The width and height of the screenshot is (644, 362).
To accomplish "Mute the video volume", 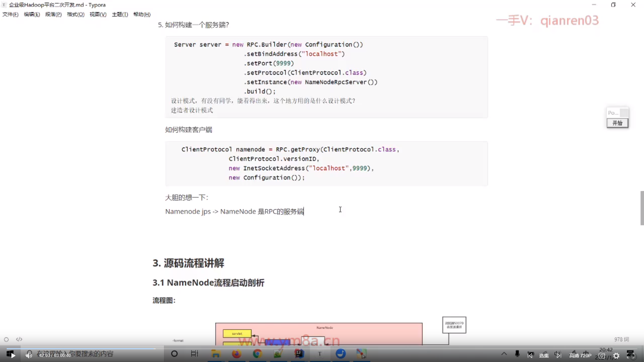I will [29, 355].
